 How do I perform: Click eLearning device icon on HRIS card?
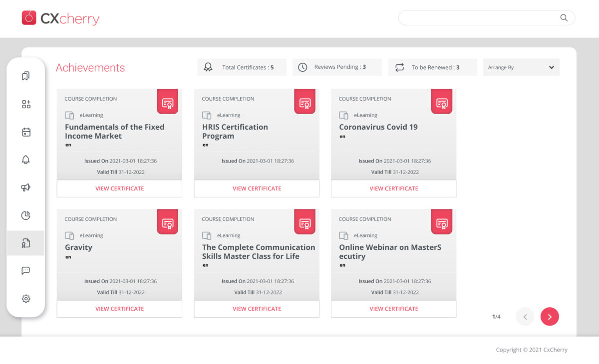pyautogui.click(x=207, y=115)
